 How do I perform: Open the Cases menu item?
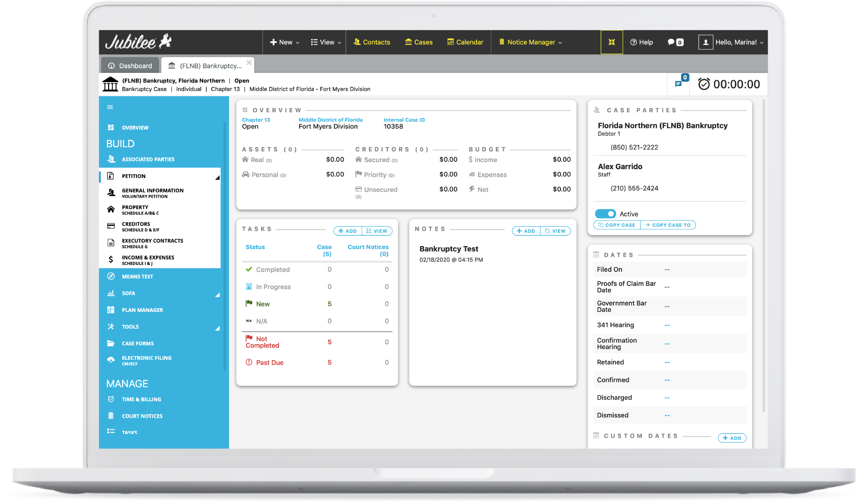[x=419, y=42]
